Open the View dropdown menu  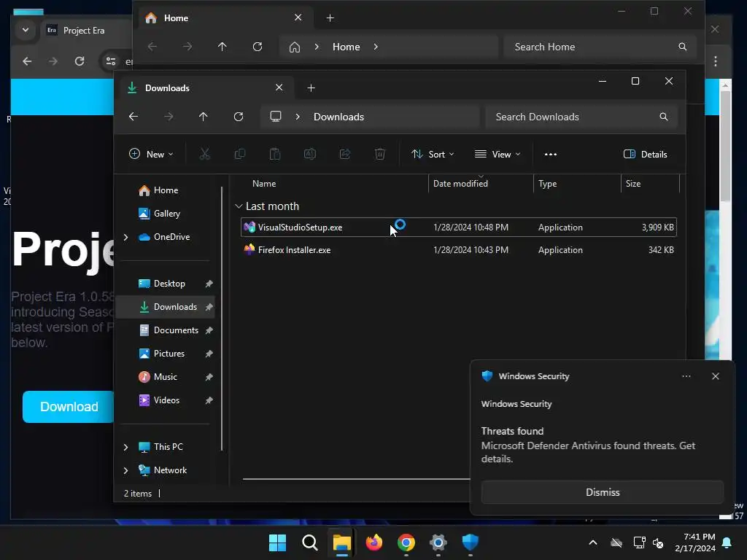[x=498, y=155]
